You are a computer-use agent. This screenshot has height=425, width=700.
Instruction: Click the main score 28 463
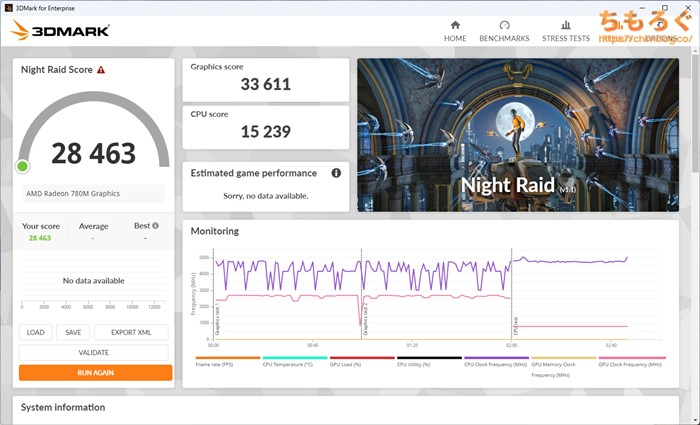(x=93, y=153)
